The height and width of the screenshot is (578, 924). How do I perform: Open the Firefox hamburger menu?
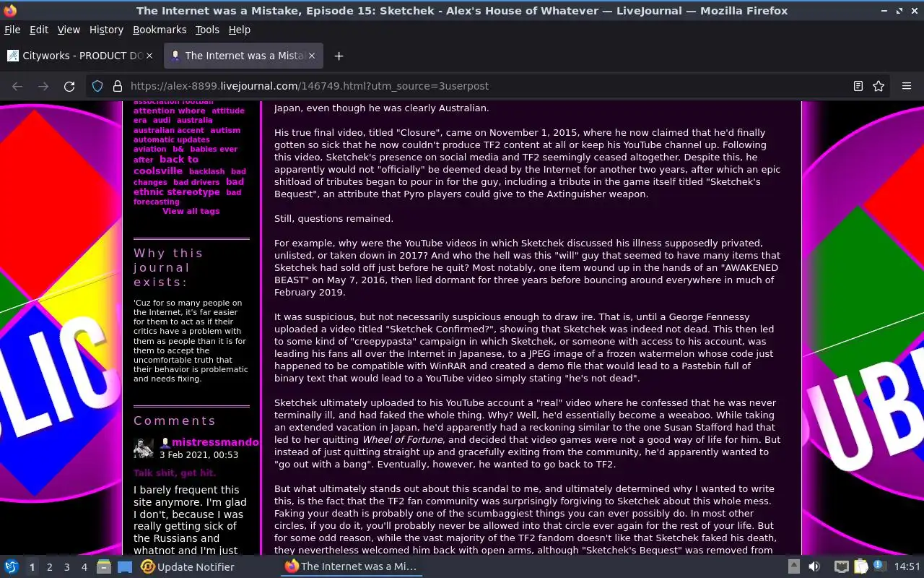pyautogui.click(x=907, y=86)
